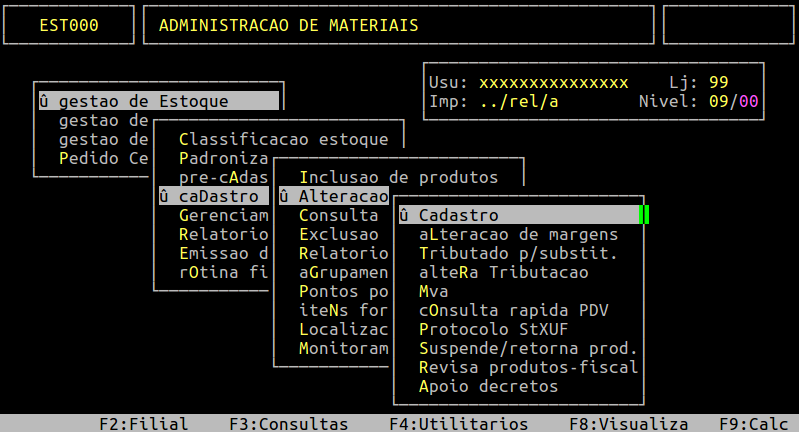Open 'cOnsulta rapida PDV' option

513,310
